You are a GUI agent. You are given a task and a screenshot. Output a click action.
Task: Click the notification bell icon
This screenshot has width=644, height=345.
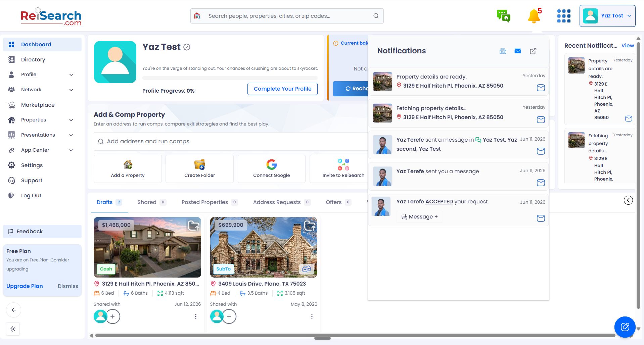pyautogui.click(x=534, y=16)
